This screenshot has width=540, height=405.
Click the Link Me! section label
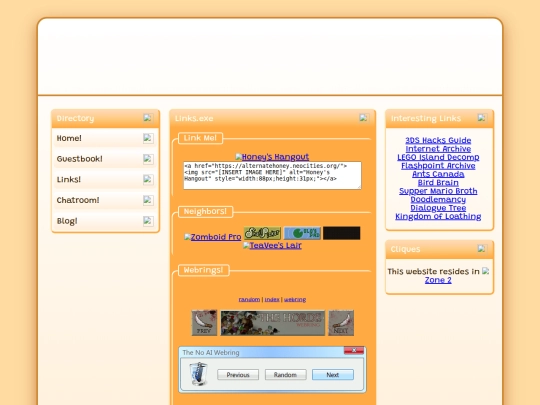coord(200,138)
